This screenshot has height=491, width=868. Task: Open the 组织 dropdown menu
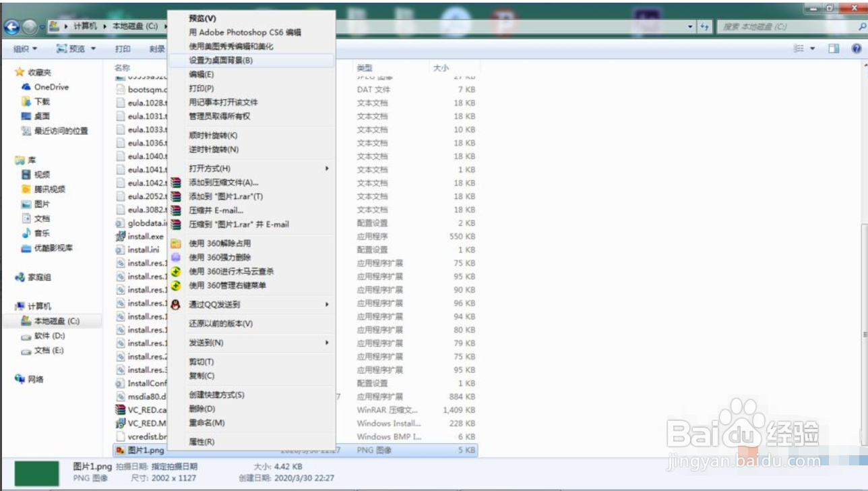[x=25, y=48]
